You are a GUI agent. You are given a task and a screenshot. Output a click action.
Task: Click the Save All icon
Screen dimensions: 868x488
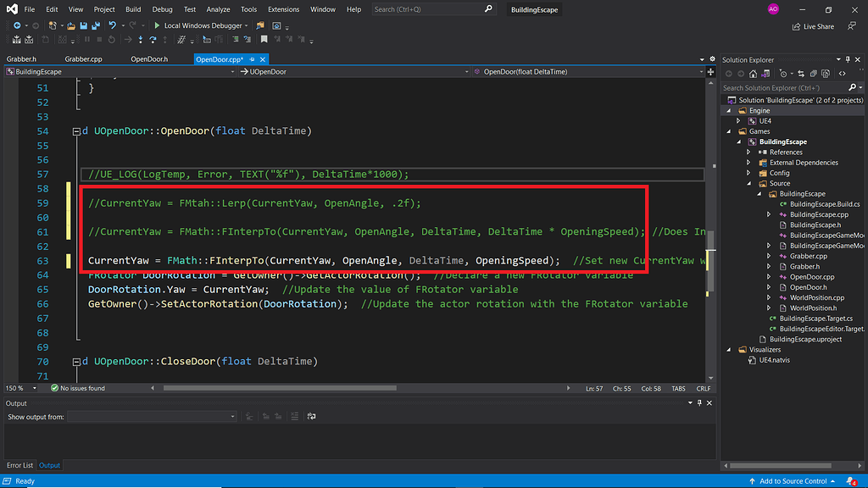point(95,25)
